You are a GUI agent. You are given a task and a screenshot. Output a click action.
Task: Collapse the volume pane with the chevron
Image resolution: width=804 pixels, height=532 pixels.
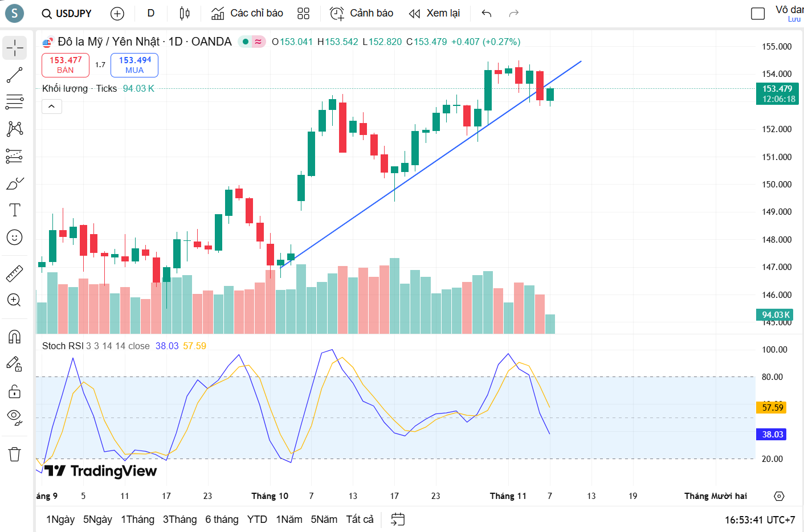[51, 106]
